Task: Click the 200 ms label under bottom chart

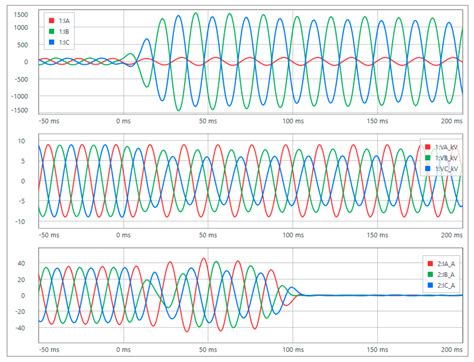Action: [452, 350]
